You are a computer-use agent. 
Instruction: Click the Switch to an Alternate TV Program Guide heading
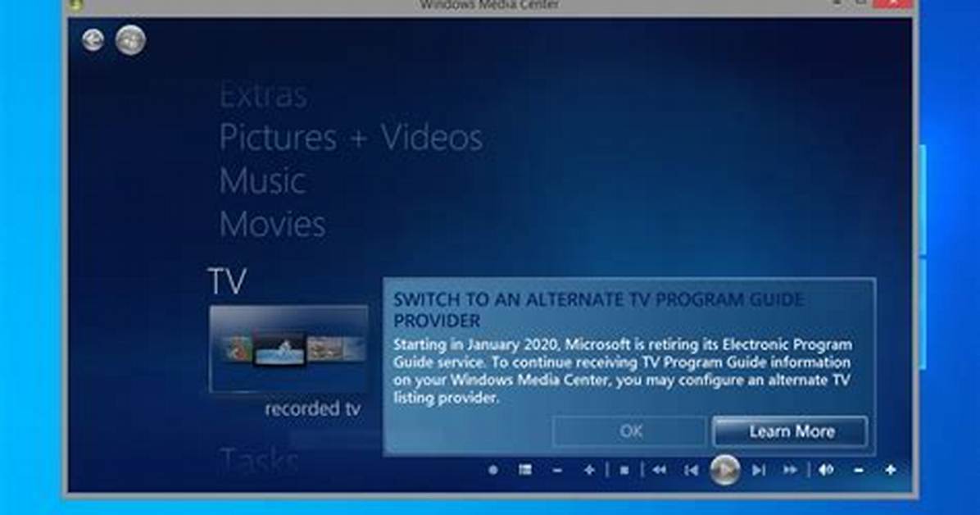598,310
